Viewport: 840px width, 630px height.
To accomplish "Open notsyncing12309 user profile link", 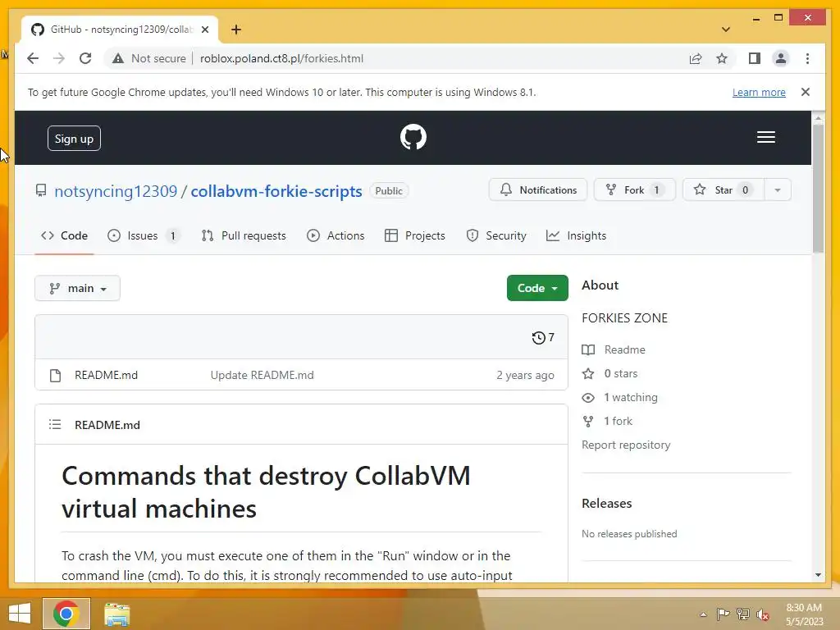I will pyautogui.click(x=115, y=191).
